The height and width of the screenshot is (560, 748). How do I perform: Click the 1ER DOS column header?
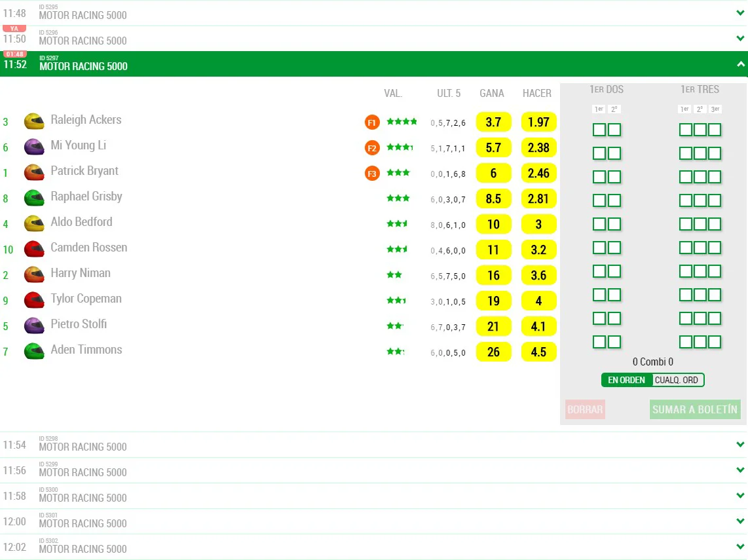tap(607, 89)
